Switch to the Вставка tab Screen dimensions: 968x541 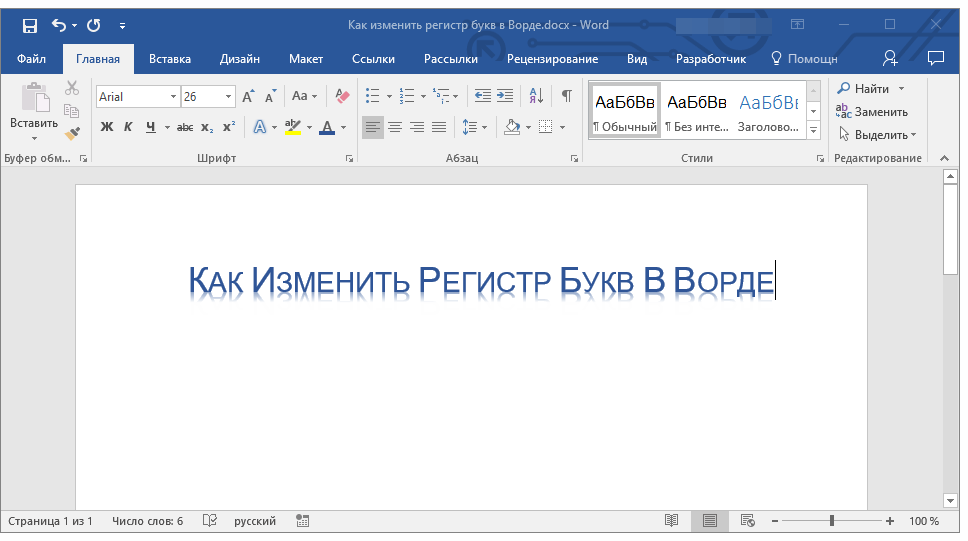(169, 59)
